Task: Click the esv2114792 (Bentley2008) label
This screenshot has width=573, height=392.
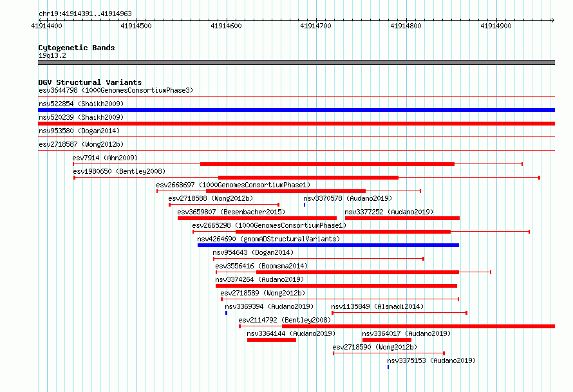Action: click(285, 320)
